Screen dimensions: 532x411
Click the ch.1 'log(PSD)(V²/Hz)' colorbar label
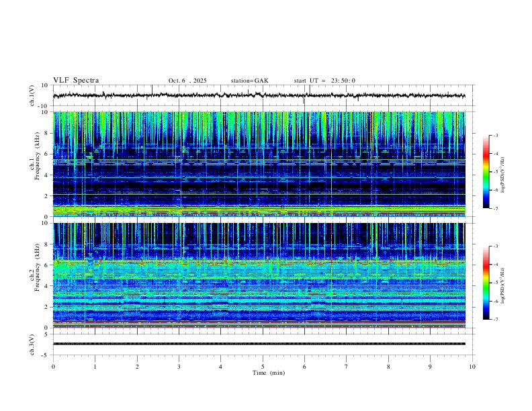pyautogui.click(x=503, y=175)
